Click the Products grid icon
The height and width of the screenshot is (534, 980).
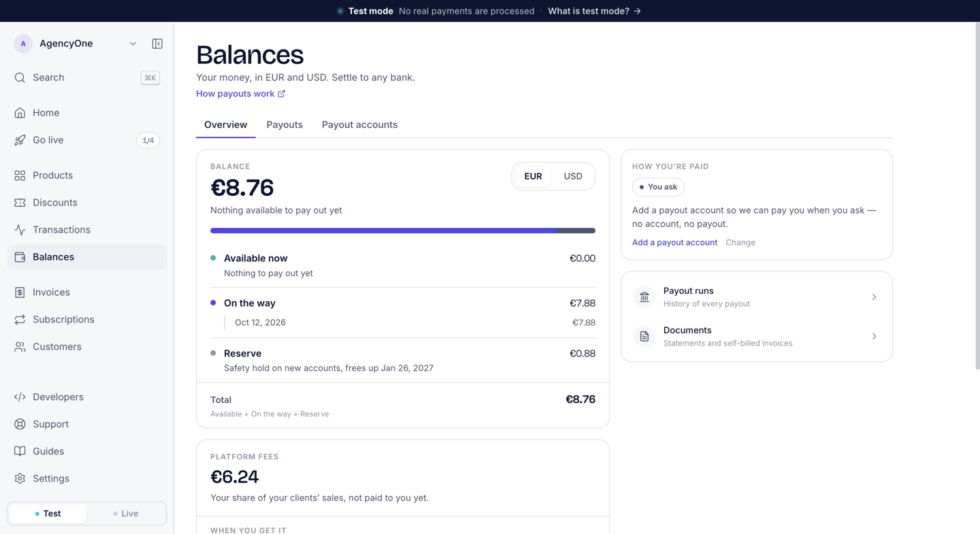20,176
